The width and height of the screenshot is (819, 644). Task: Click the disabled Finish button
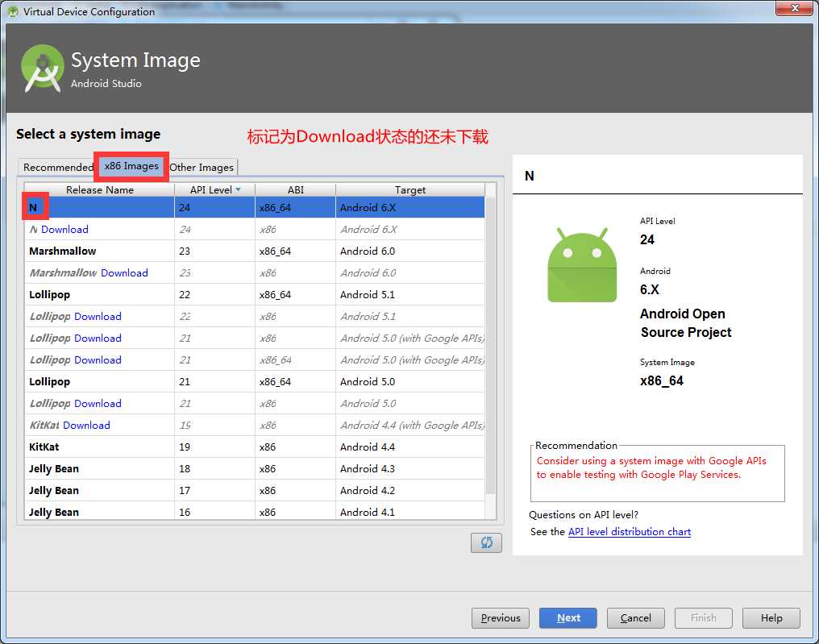click(704, 618)
